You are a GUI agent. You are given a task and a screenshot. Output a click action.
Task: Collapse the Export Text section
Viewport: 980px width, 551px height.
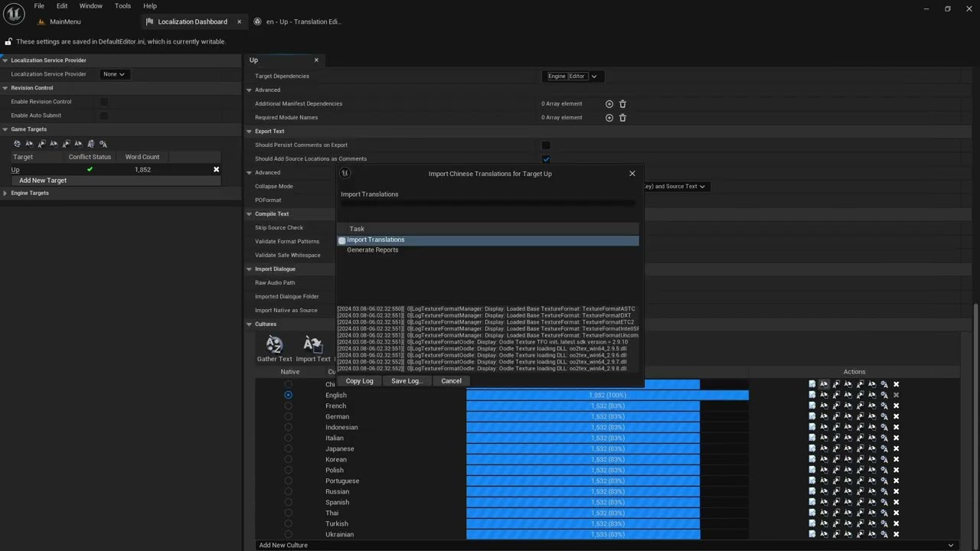click(250, 132)
